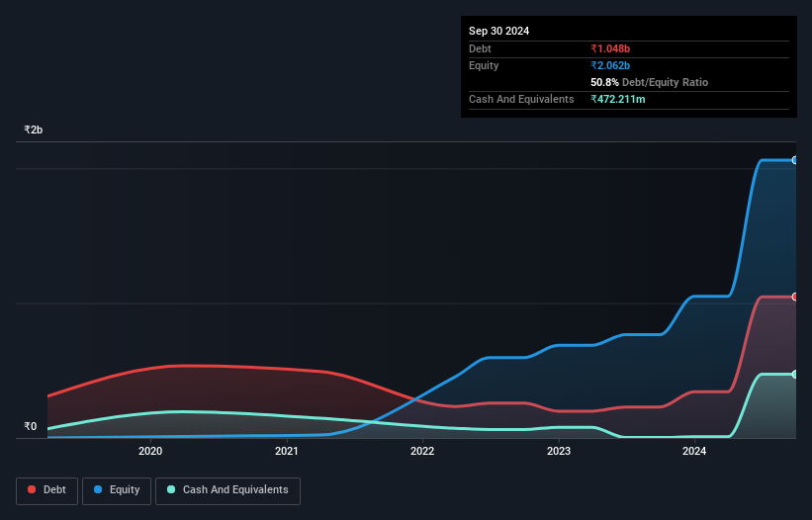Click Cash And Equivalents label in tooltip
Image resolution: width=812 pixels, height=520 pixels.
(521, 99)
